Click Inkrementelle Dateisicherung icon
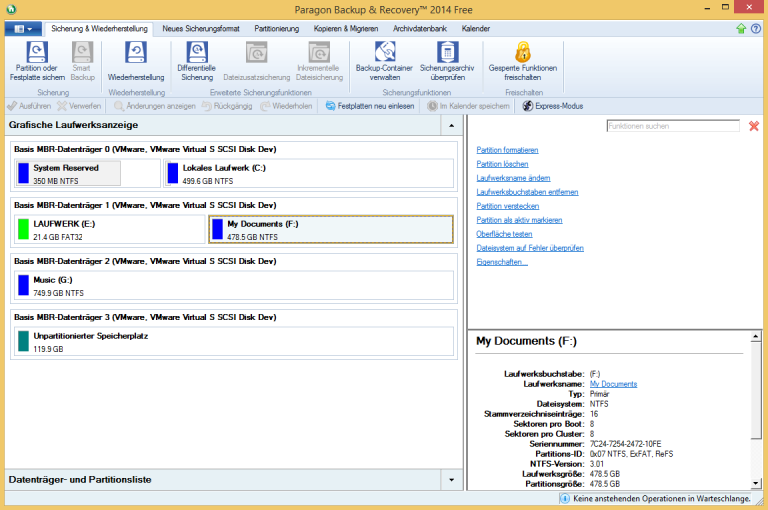The image size is (768, 510). coord(319,52)
